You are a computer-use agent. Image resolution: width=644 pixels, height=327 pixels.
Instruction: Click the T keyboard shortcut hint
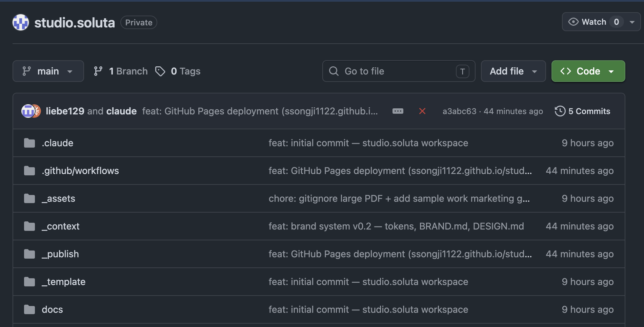tap(463, 71)
